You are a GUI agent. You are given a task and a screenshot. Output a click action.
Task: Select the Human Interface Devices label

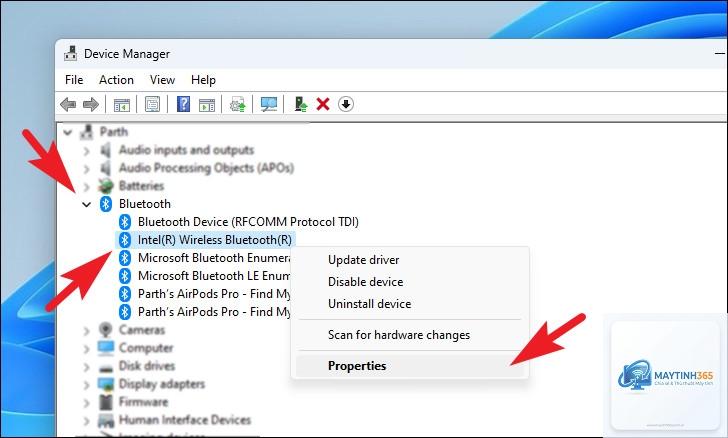[185, 420]
